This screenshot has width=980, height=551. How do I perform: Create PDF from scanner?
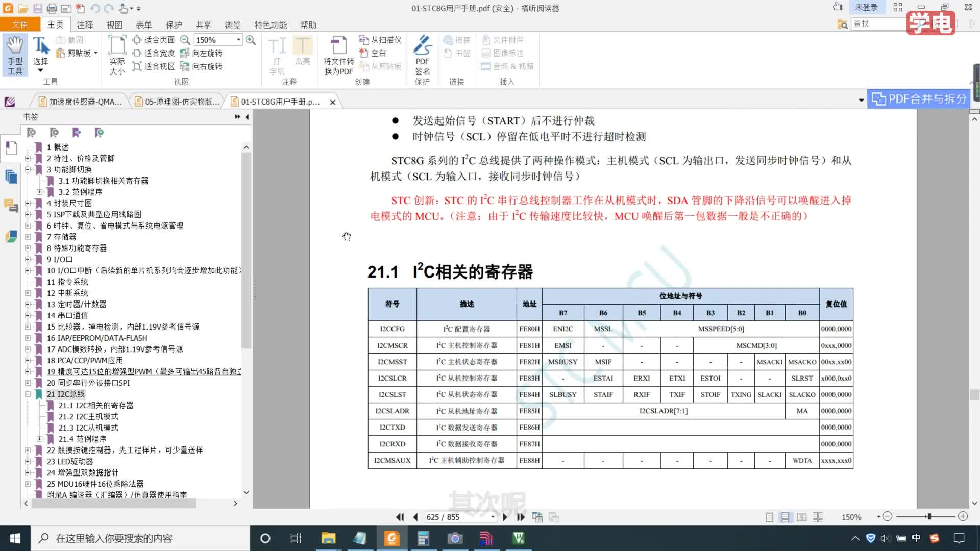coord(380,40)
